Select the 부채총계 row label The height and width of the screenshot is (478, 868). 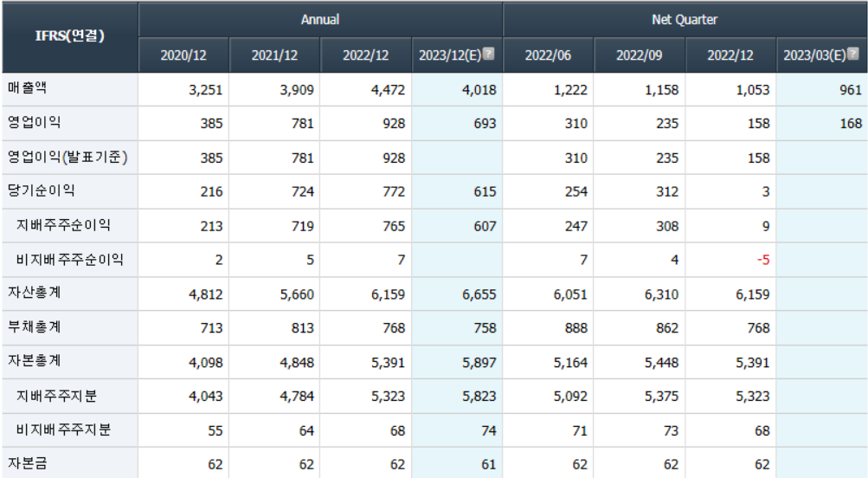(x=34, y=326)
